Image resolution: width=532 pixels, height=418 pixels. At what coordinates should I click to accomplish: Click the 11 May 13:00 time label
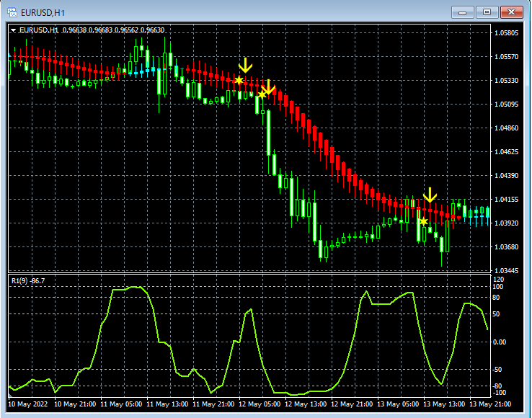tap(167, 404)
